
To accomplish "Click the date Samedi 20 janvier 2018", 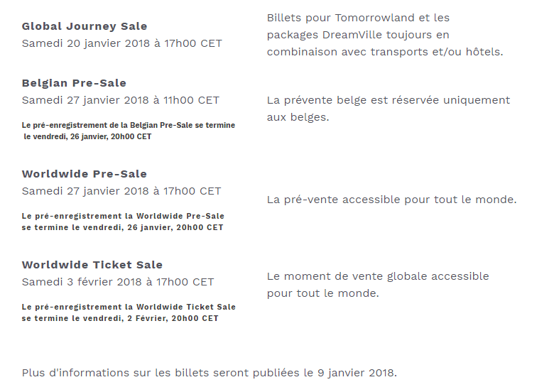I will (86, 43).
